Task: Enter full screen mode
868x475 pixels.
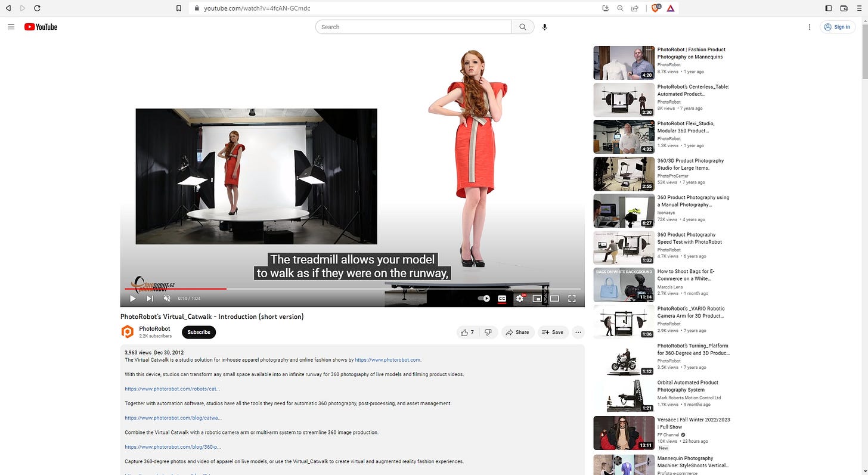Action: click(572, 299)
